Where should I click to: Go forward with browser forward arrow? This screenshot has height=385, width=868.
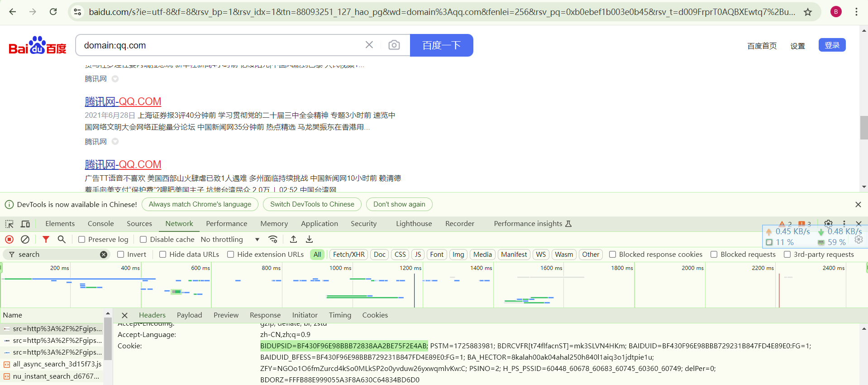tap(33, 12)
